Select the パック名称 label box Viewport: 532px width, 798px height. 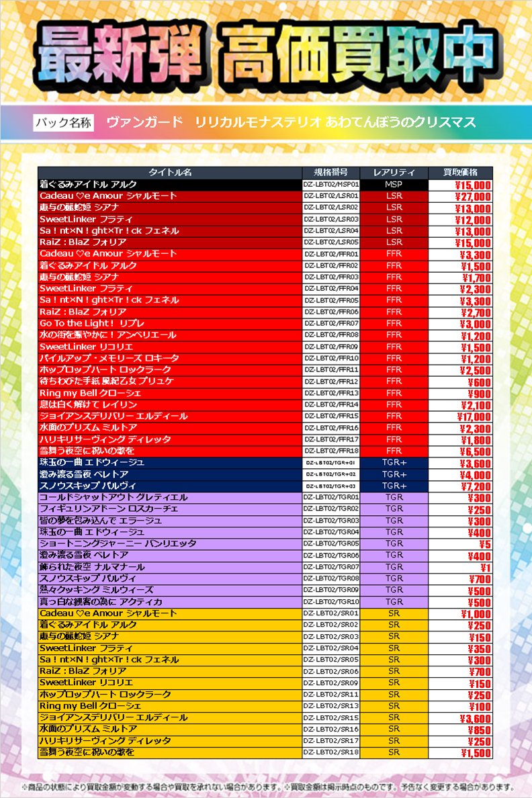64,123
